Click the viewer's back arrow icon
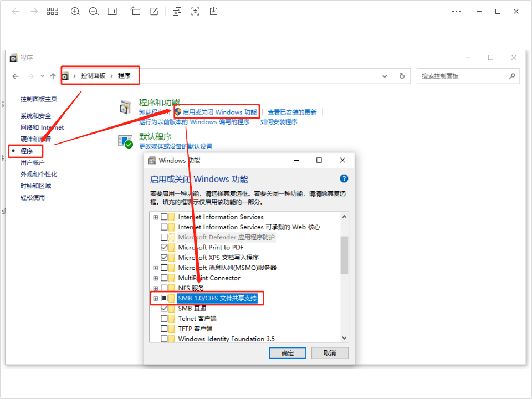Screen dimensions: 532x399 [16, 12]
